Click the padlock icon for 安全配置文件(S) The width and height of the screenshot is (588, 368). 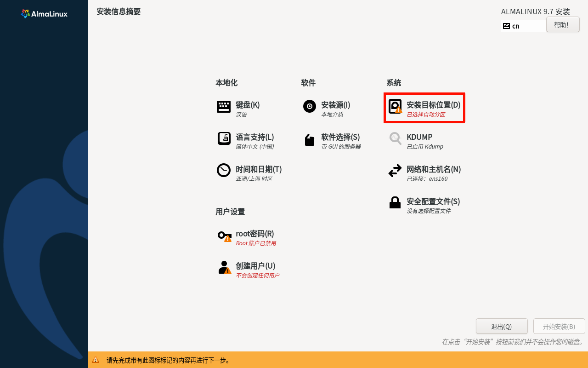(x=395, y=202)
